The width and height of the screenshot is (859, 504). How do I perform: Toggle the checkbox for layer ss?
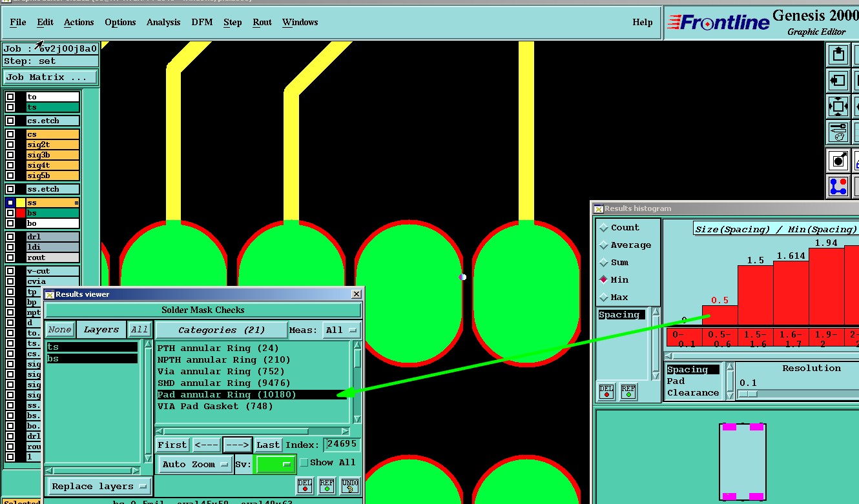pyautogui.click(x=10, y=203)
